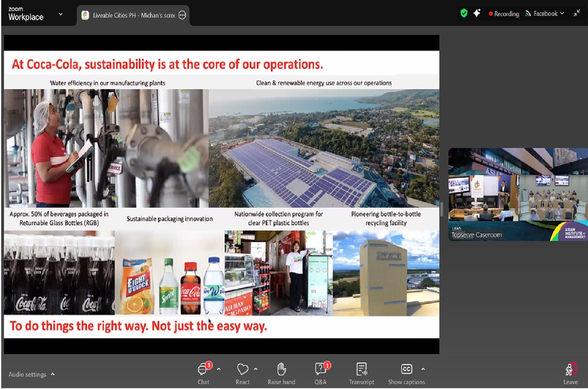Click the 'Topserve Caseroom' name label
The width and height of the screenshot is (588, 389).
coord(476,235)
